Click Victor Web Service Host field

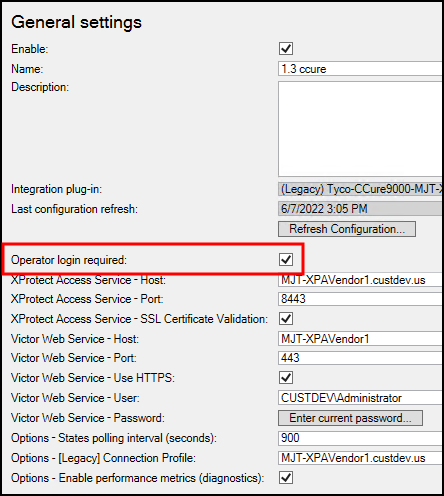click(x=360, y=339)
